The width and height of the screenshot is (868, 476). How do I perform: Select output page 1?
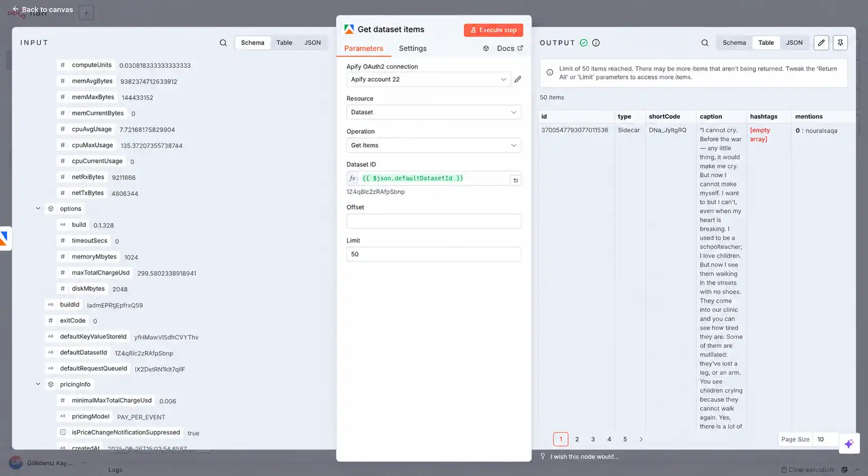[561, 440]
